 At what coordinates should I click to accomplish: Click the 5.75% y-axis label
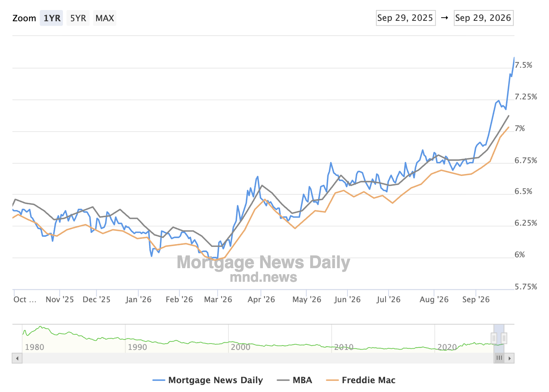point(526,287)
